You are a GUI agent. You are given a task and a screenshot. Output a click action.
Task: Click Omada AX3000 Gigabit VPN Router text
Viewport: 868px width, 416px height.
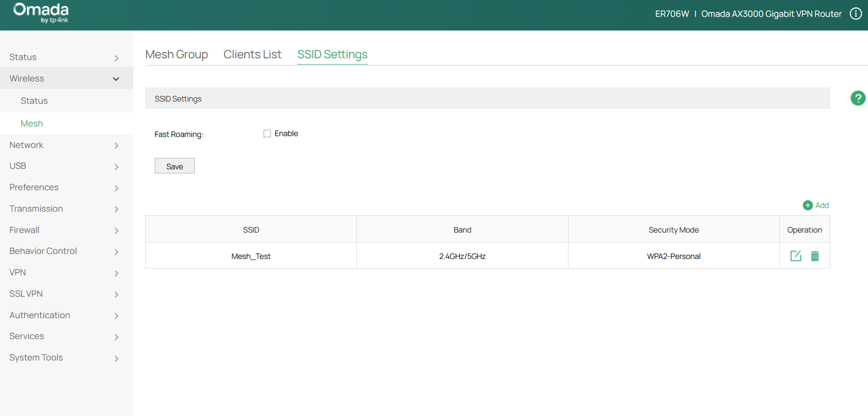(771, 14)
